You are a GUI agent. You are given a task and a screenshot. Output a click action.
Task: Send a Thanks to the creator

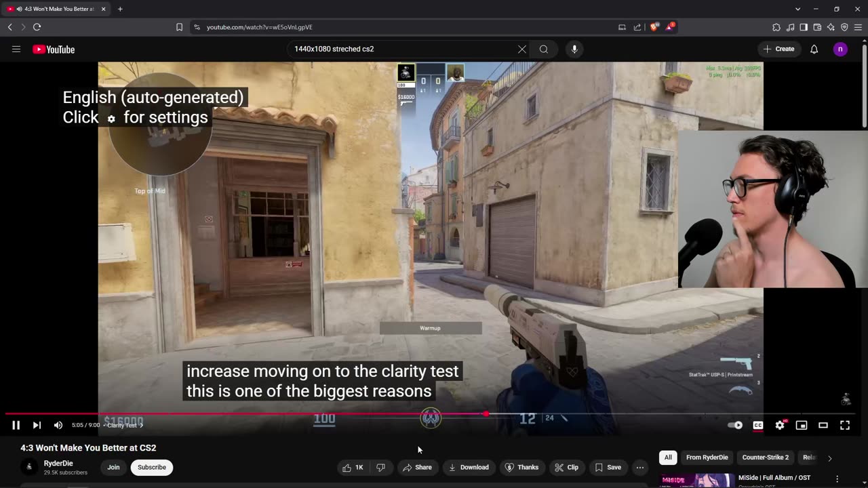pos(521,467)
